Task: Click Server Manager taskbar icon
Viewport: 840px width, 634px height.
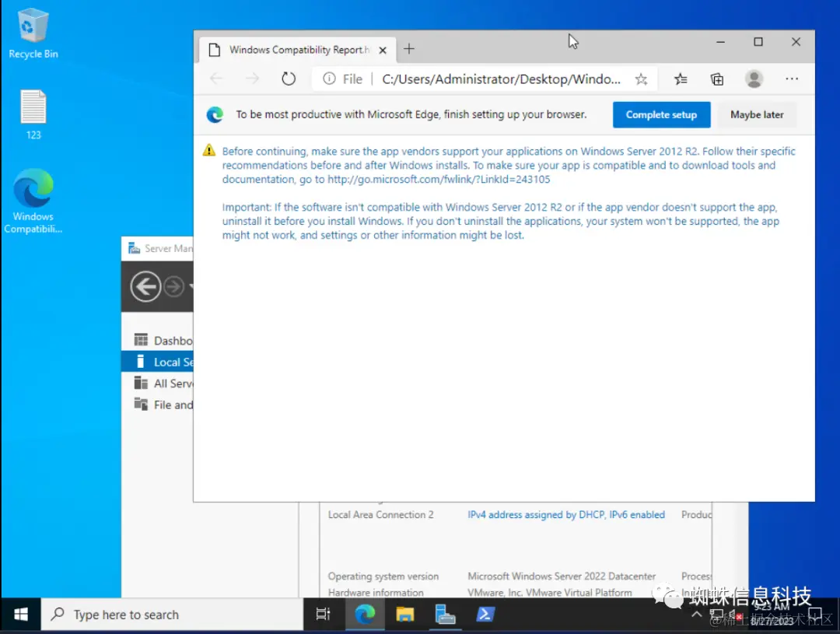Action: point(445,615)
